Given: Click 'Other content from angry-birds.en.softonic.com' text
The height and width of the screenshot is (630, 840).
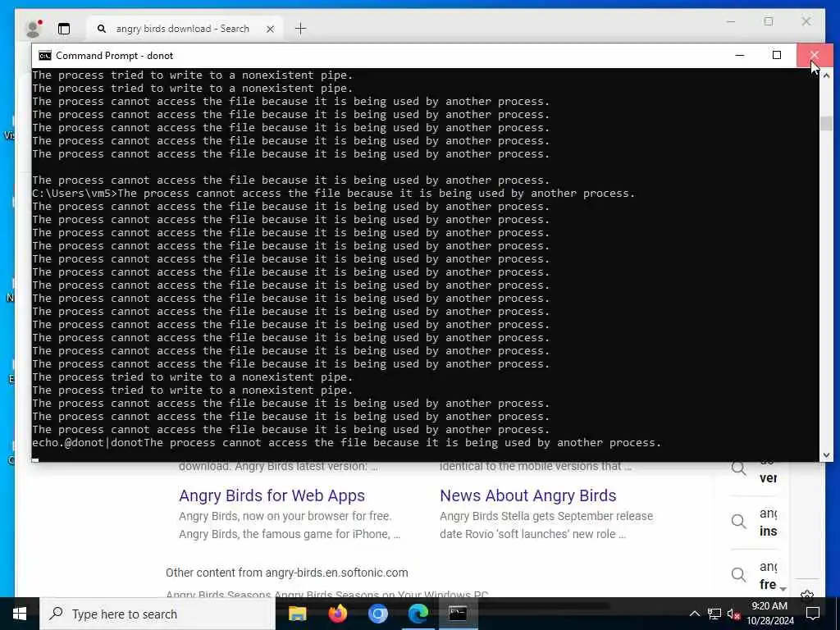Looking at the screenshot, I should [286, 573].
